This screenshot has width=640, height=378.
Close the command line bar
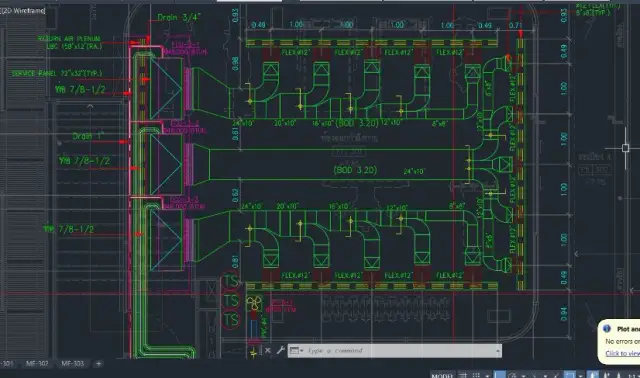(268, 350)
